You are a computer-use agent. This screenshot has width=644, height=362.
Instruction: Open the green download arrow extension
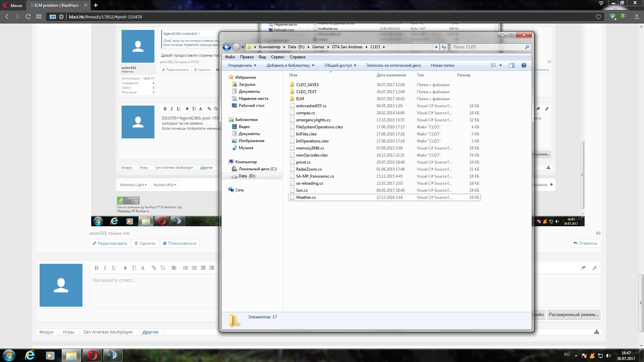tap(623, 16)
